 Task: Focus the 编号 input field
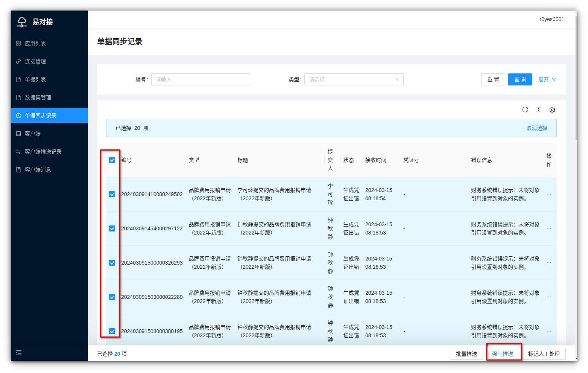[x=201, y=79]
